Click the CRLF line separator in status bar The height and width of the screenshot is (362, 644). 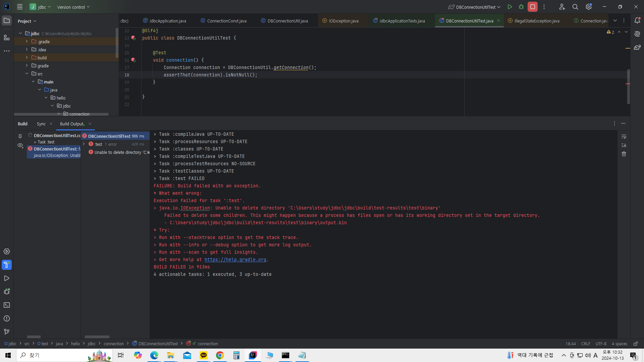pyautogui.click(x=586, y=344)
